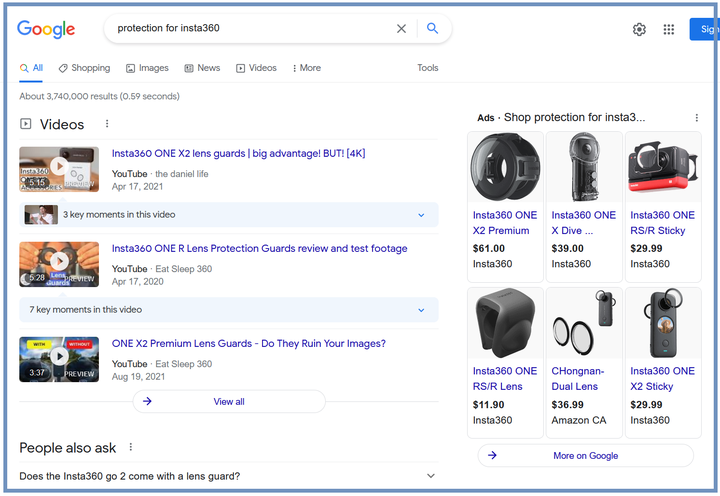
Task: Click the $11.90 price text
Action: coord(488,405)
